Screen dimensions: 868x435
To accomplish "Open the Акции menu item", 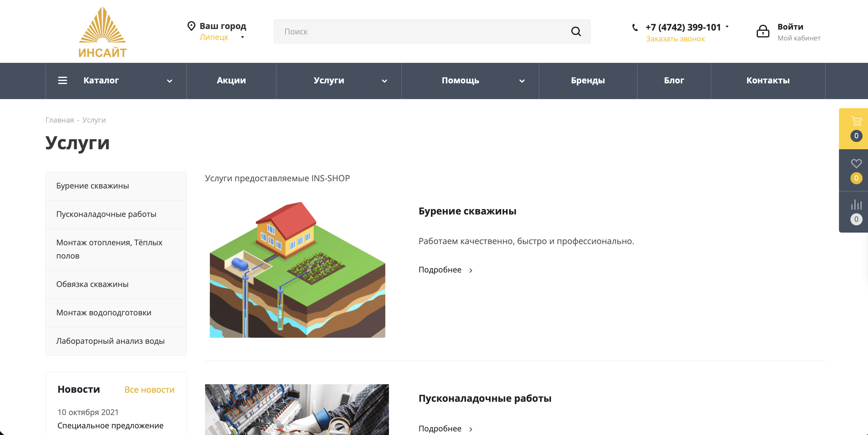I will coord(231,80).
